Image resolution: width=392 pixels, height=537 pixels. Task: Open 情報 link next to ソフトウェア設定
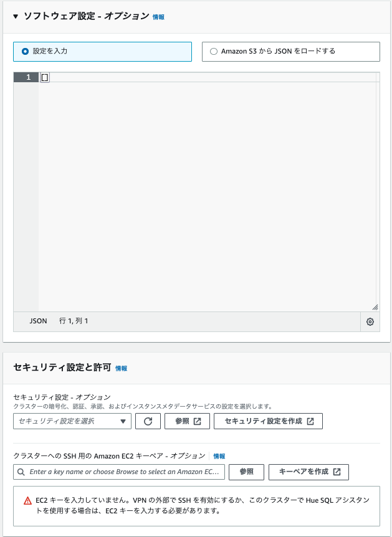pyautogui.click(x=158, y=17)
